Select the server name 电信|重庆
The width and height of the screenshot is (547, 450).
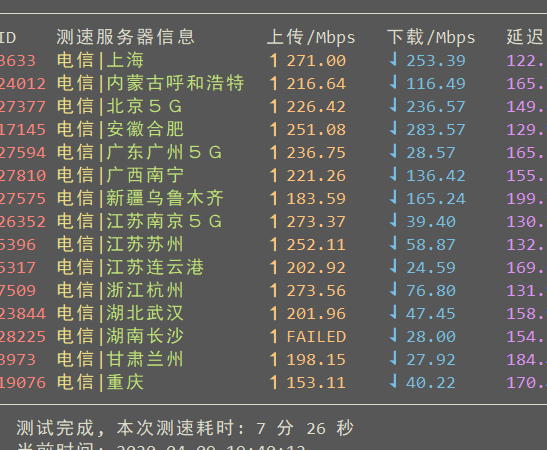coord(100,383)
